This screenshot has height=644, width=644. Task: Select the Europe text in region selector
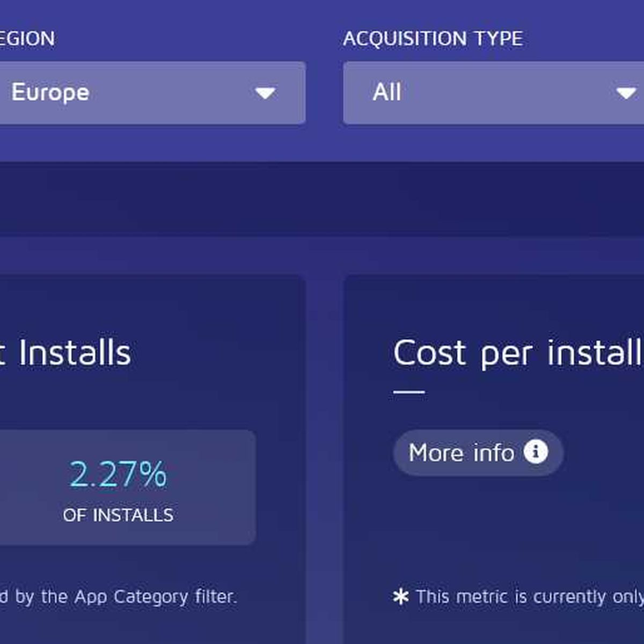coord(50,93)
